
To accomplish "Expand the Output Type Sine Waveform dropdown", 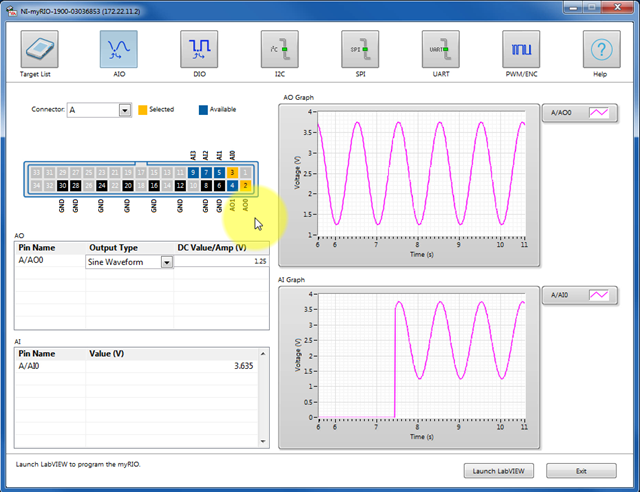I will (167, 262).
